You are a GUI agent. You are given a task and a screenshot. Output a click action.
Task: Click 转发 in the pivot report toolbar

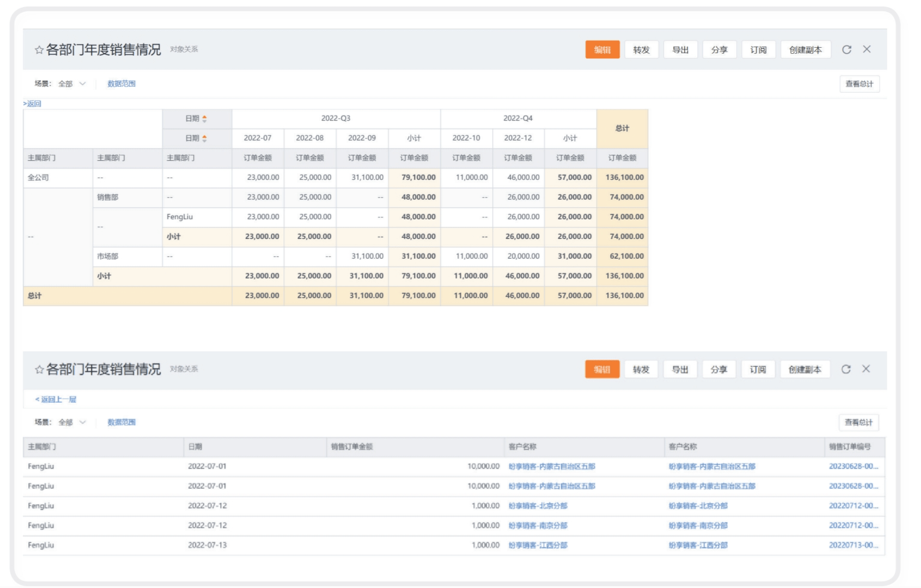[x=641, y=50]
